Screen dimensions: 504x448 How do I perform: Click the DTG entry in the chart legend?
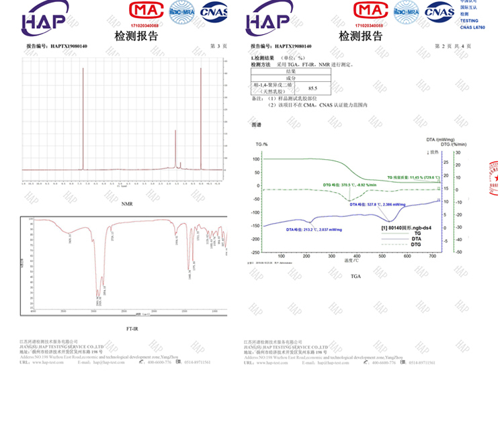[x=416, y=244]
